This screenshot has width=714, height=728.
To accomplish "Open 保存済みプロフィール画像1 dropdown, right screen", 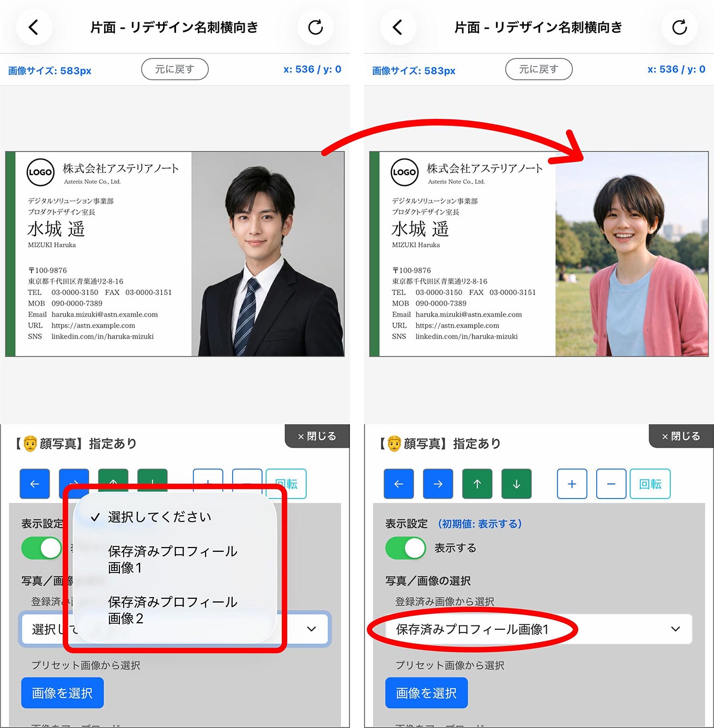I will point(538,629).
